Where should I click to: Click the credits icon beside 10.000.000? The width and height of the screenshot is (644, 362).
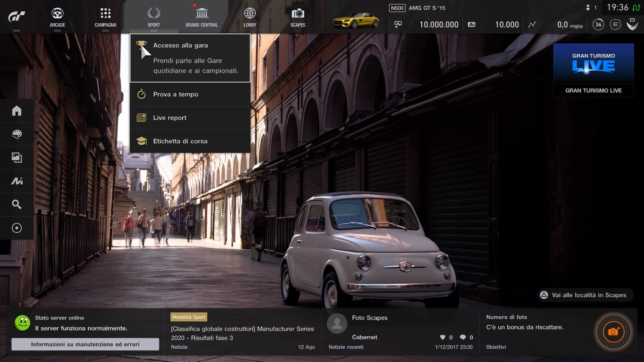(x=398, y=25)
